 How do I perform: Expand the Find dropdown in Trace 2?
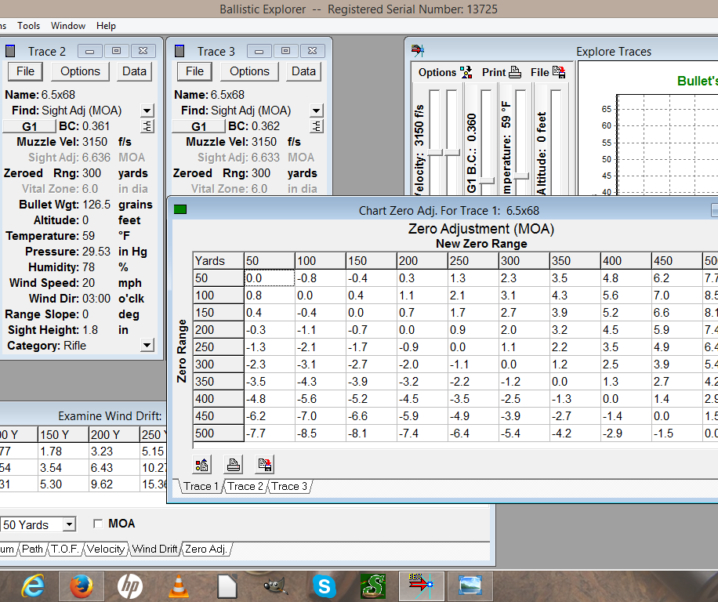[148, 111]
